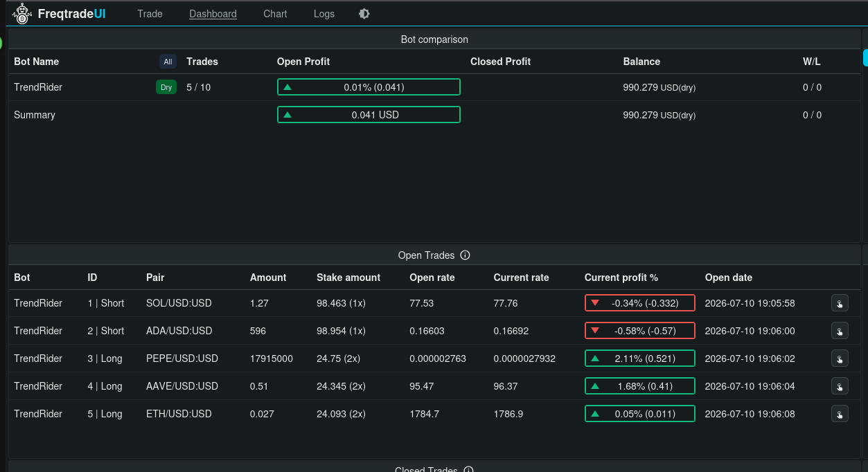Click the 0.05% (0.011) profit badge

pyautogui.click(x=639, y=414)
